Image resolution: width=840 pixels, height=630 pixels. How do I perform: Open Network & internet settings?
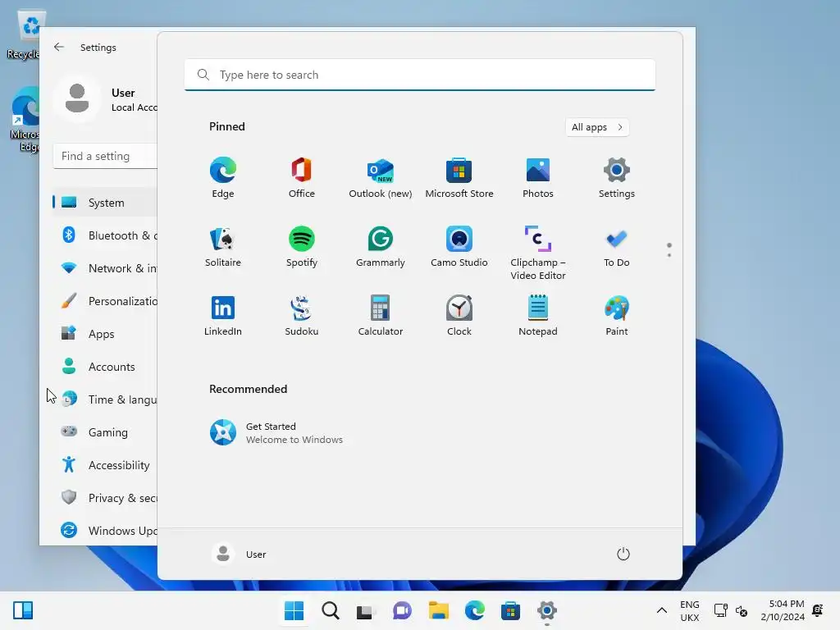[x=105, y=268]
